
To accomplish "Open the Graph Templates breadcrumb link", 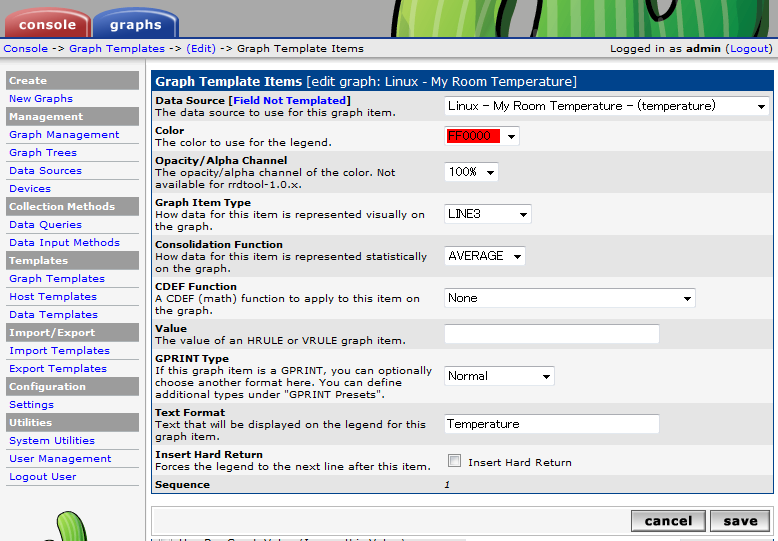I will tap(117, 49).
